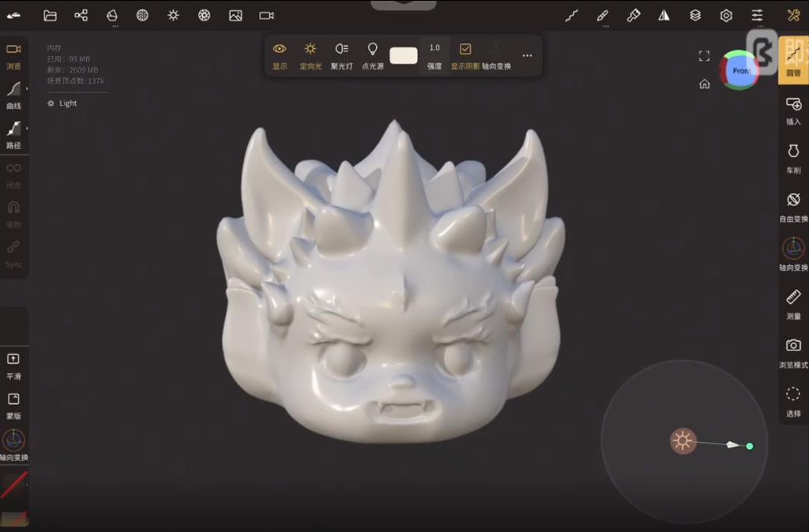Open the lighting menu with sun icon
This screenshot has height=532, width=809.
click(173, 15)
